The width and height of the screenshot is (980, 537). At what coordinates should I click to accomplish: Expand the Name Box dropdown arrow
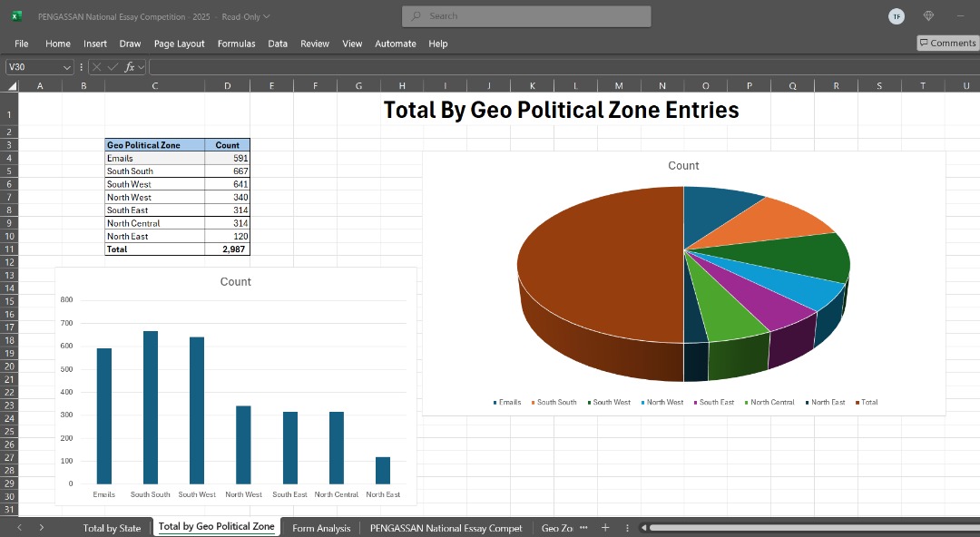tap(67, 67)
